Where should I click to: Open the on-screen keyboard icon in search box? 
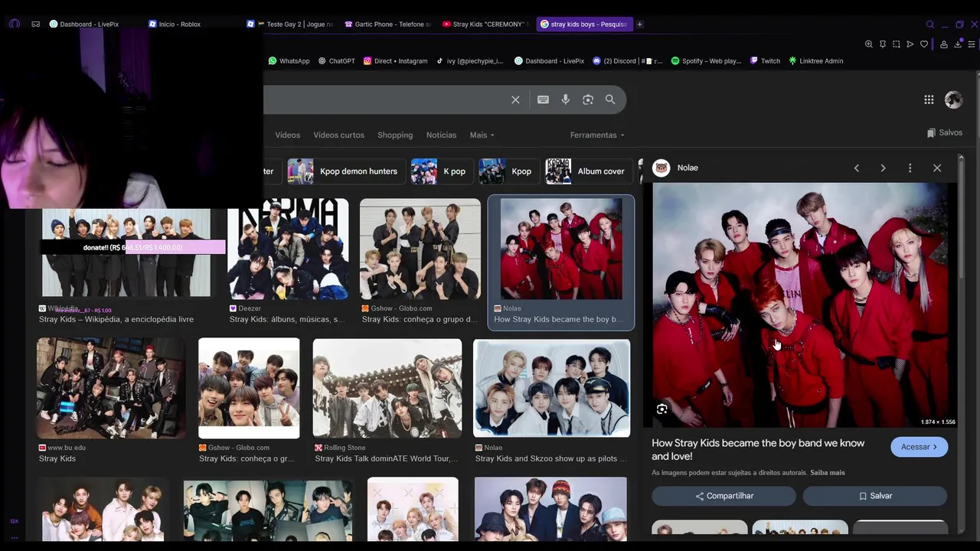pos(543,99)
